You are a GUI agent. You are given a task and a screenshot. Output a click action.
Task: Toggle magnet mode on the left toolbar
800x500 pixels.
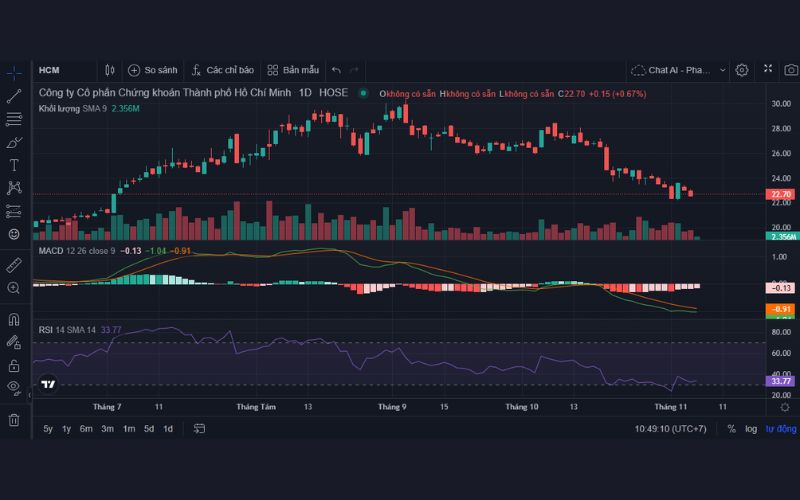14,320
